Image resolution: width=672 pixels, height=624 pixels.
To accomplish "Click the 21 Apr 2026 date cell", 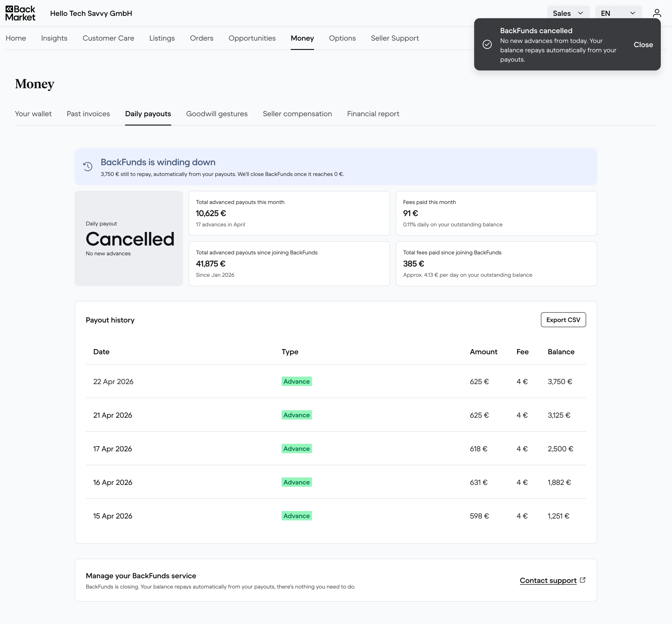I will 112,415.
